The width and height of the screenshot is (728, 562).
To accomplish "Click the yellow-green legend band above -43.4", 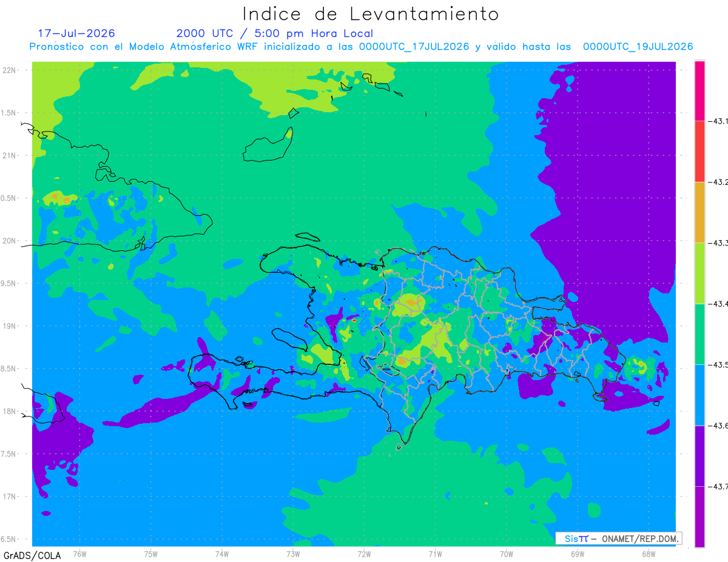I will point(699,273).
